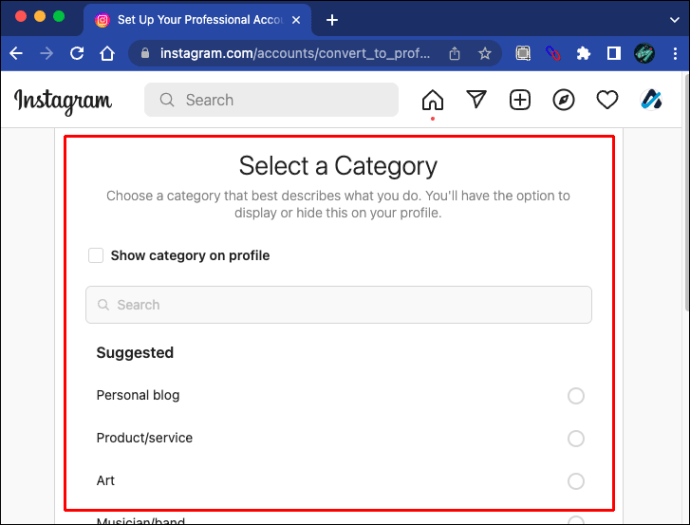
Task: Open browser extensions puzzle icon
Action: click(x=584, y=54)
